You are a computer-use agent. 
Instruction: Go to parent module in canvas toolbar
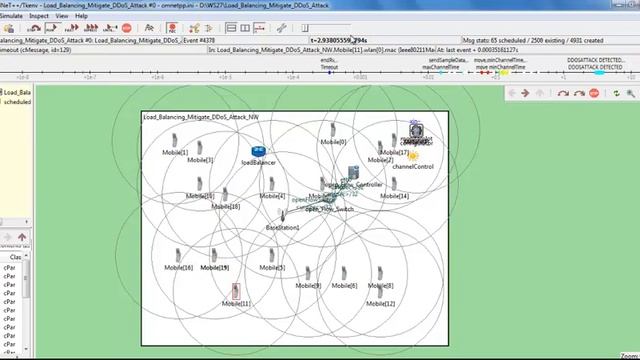(540, 93)
